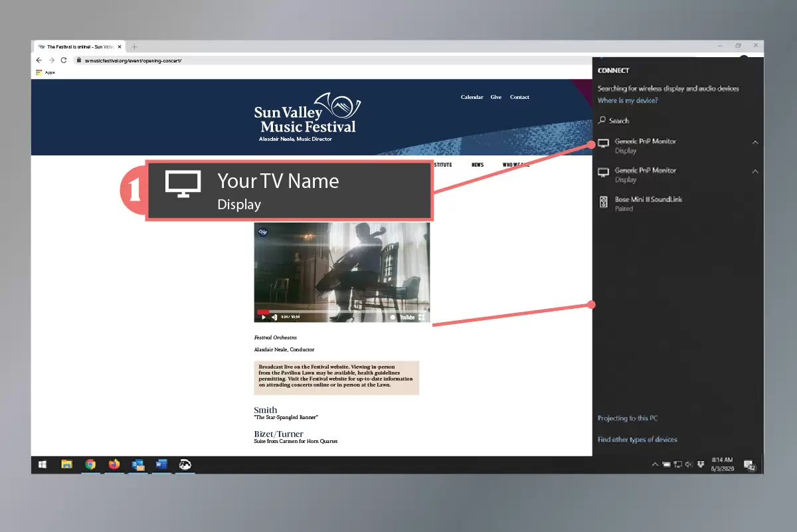Go back using the browser back arrow
This screenshot has height=532, width=797.
click(39, 60)
